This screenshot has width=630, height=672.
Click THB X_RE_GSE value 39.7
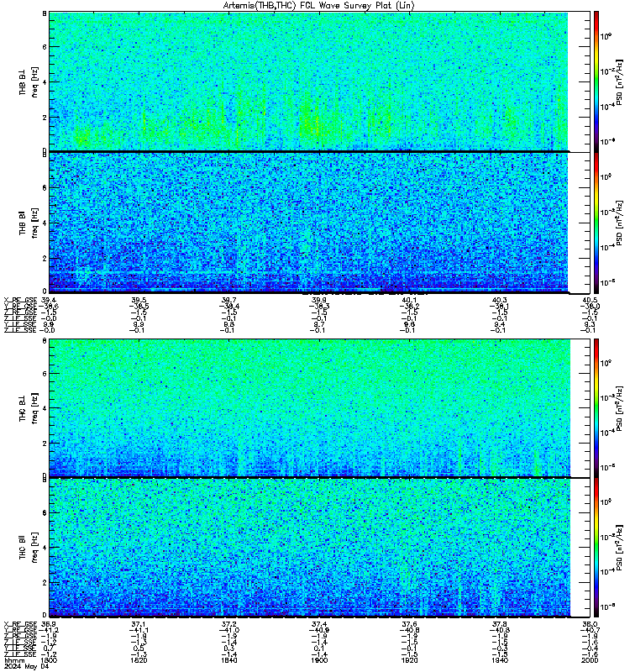tap(228, 300)
